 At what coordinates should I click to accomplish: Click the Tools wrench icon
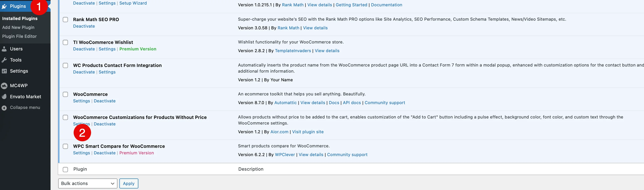[x=4, y=60]
